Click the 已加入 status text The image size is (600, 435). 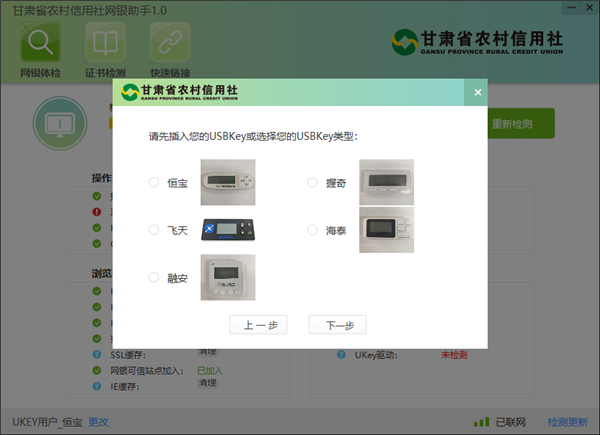coord(210,370)
